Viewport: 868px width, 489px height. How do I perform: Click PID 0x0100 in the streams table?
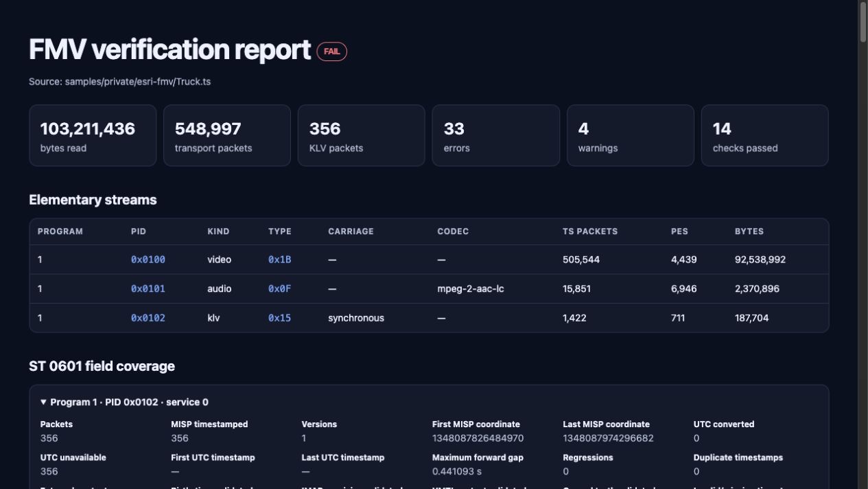[x=148, y=260]
